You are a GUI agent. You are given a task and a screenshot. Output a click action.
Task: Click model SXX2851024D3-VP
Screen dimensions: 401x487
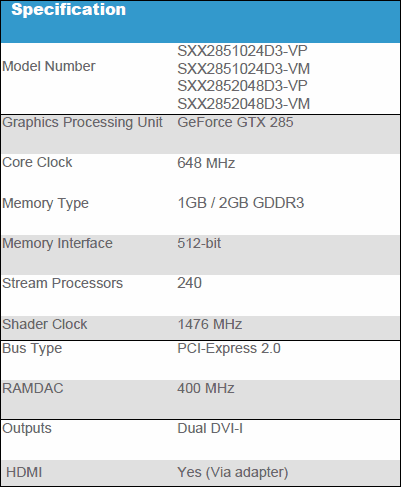[242, 51]
